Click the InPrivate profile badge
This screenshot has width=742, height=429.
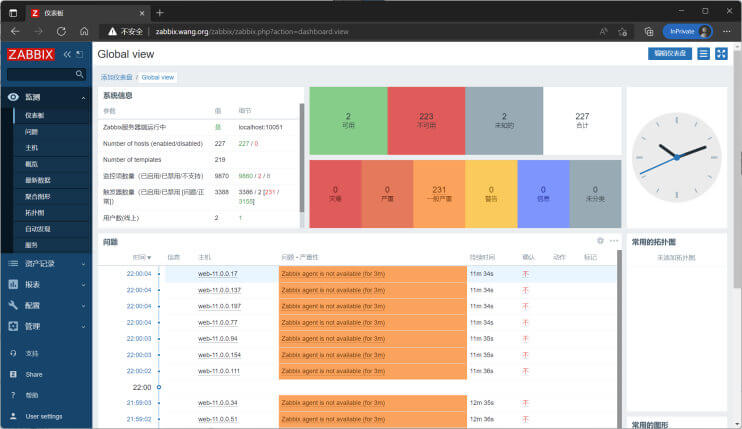click(x=688, y=32)
